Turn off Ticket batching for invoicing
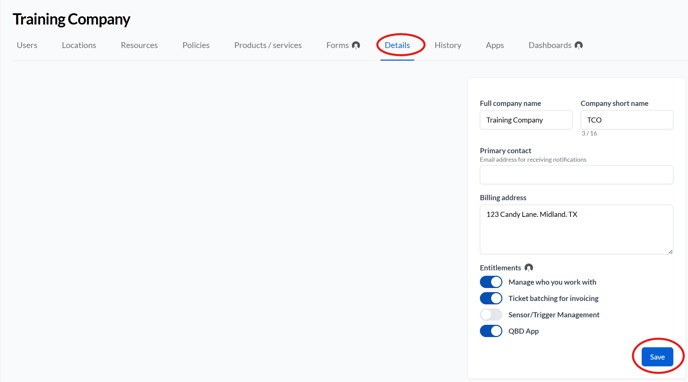The height and width of the screenshot is (382, 688). click(x=491, y=298)
